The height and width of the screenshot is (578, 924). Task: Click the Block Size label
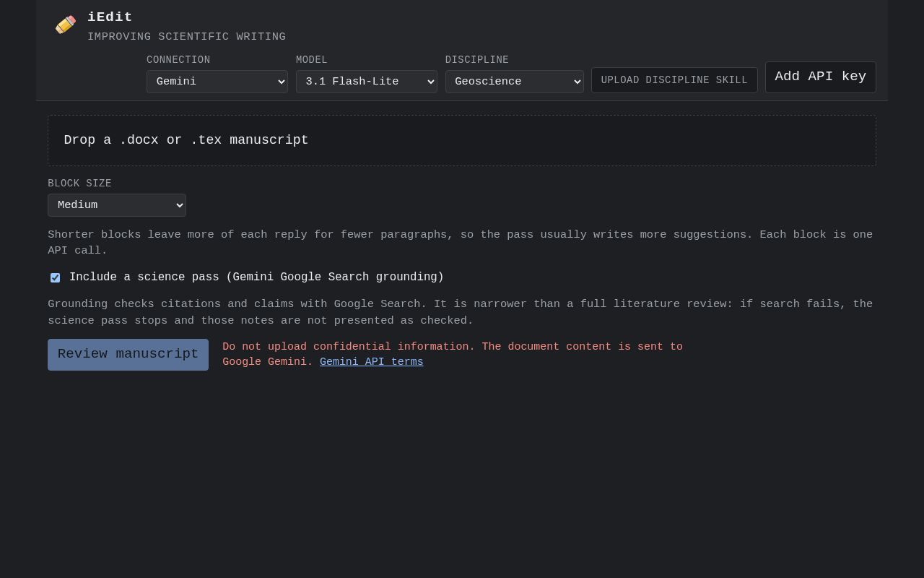(79, 184)
